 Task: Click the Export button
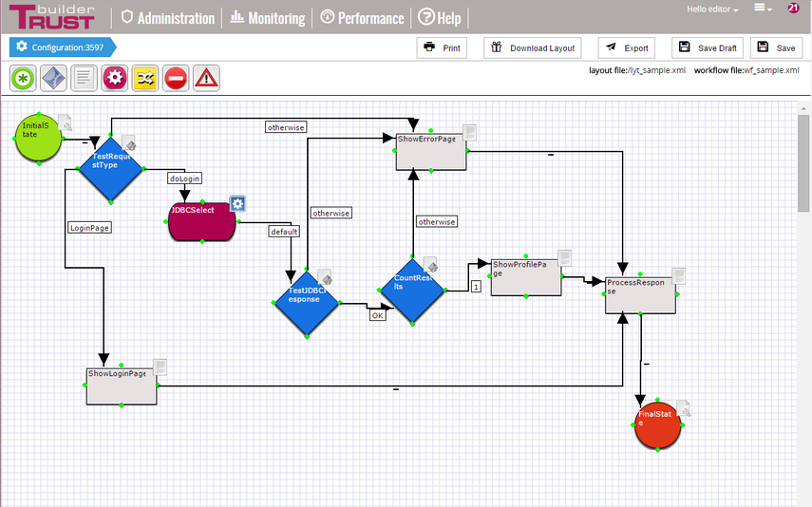tap(627, 47)
